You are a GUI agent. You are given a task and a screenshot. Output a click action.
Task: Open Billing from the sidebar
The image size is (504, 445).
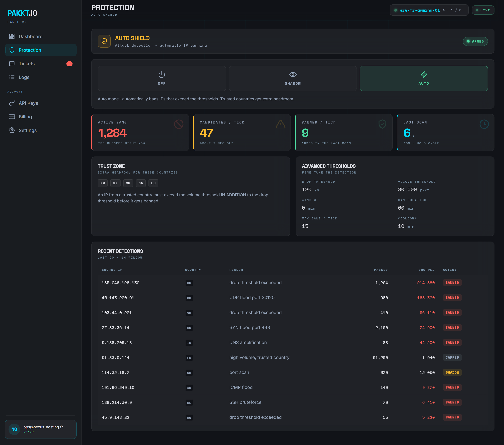41,117
